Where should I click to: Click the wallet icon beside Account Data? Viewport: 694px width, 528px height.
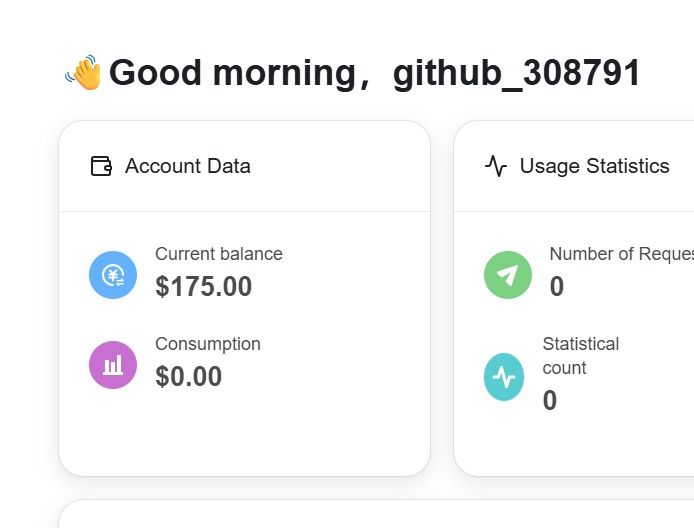101,166
